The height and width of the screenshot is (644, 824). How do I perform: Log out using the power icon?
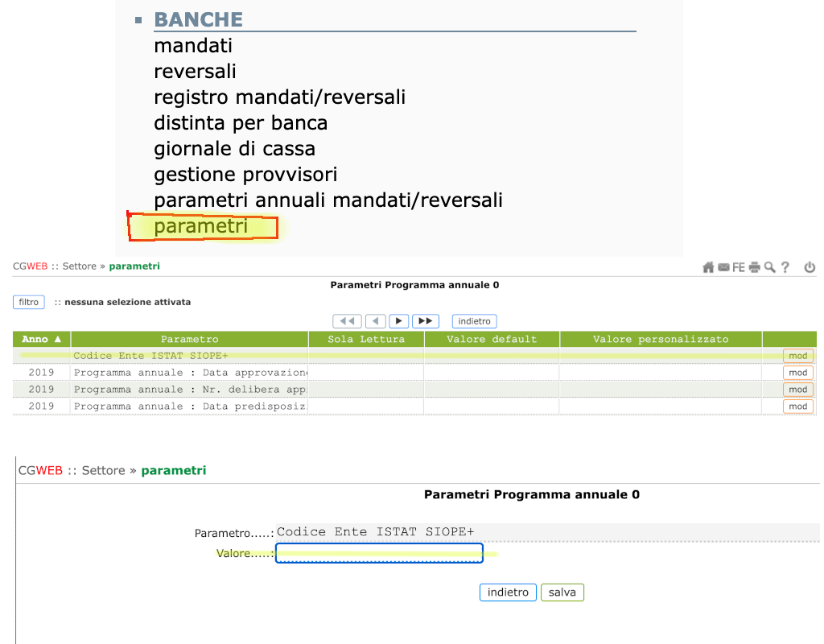810,267
